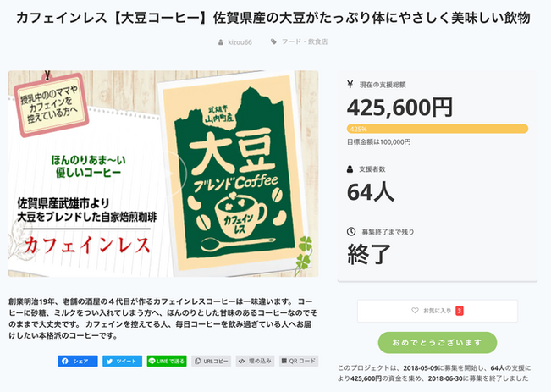Click the 64人 supporter count
This screenshot has height=392, width=551.
371,191
